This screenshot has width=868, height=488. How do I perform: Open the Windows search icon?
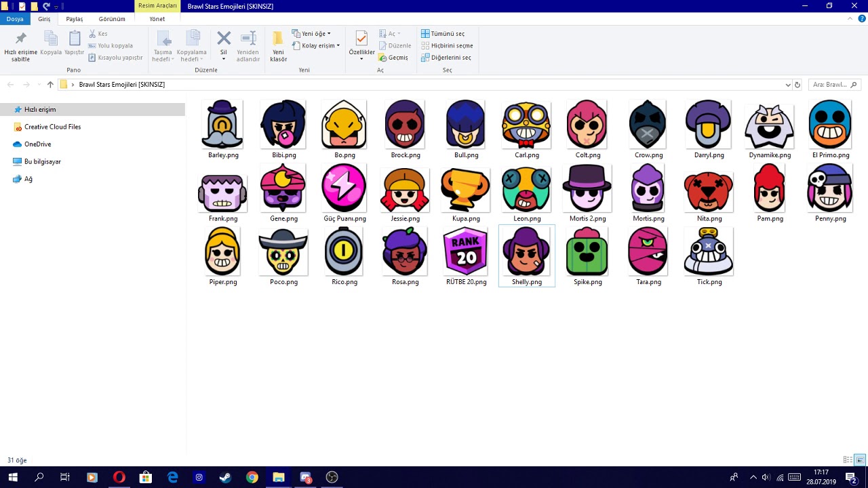pos(39,477)
